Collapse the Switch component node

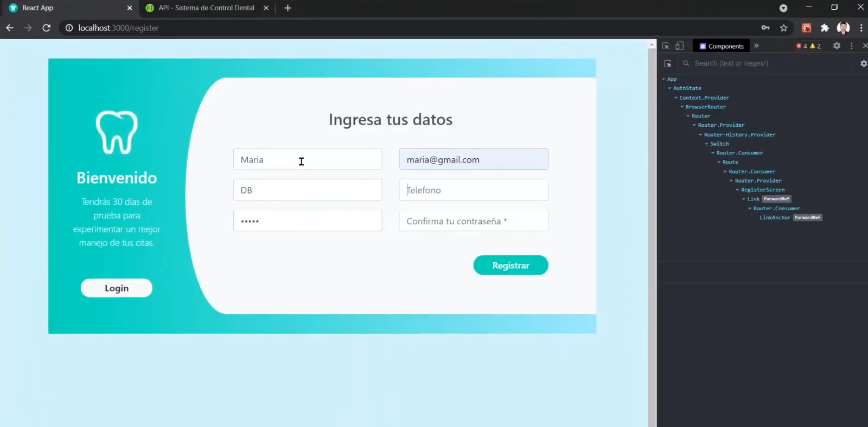click(x=706, y=144)
